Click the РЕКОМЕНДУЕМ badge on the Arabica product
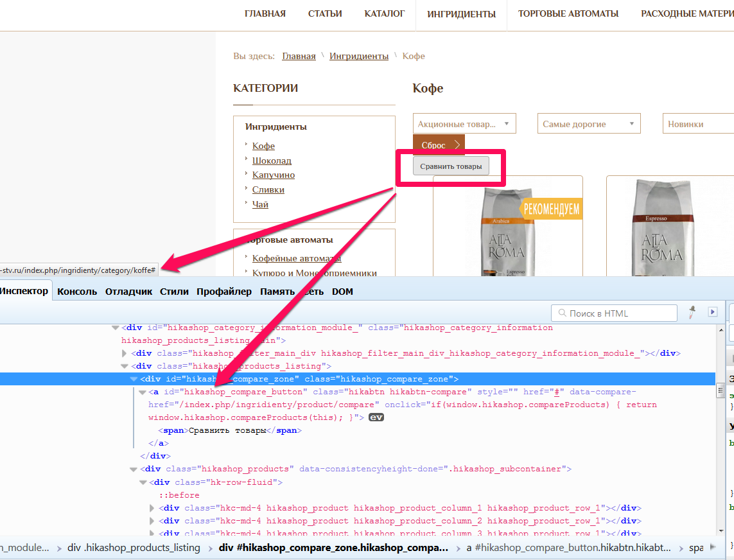The height and width of the screenshot is (560, 734). point(552,209)
